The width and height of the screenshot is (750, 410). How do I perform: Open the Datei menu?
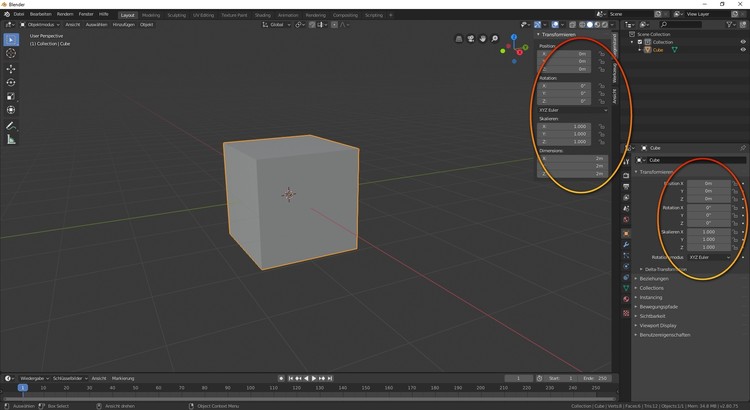[19, 14]
